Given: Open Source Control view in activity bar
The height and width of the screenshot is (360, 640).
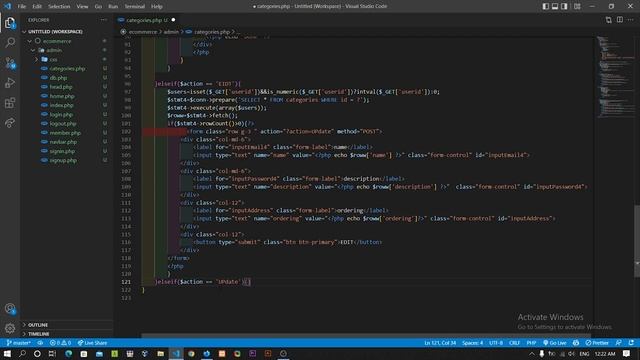Looking at the screenshot, I should coord(10,63).
